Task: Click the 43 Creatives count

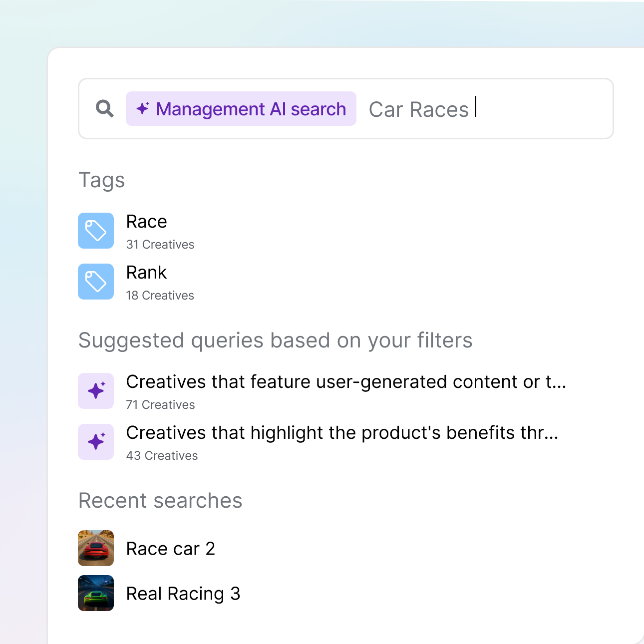Action: pyautogui.click(x=162, y=456)
